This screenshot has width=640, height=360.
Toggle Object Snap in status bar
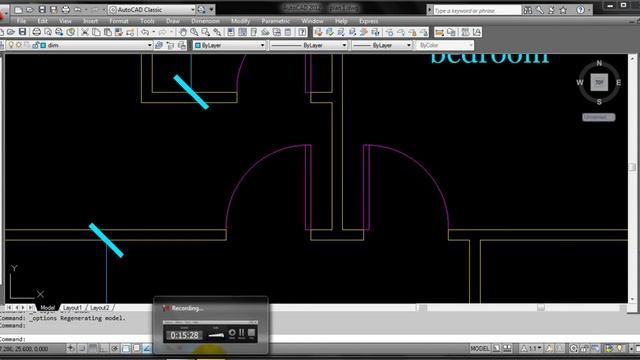click(126, 349)
